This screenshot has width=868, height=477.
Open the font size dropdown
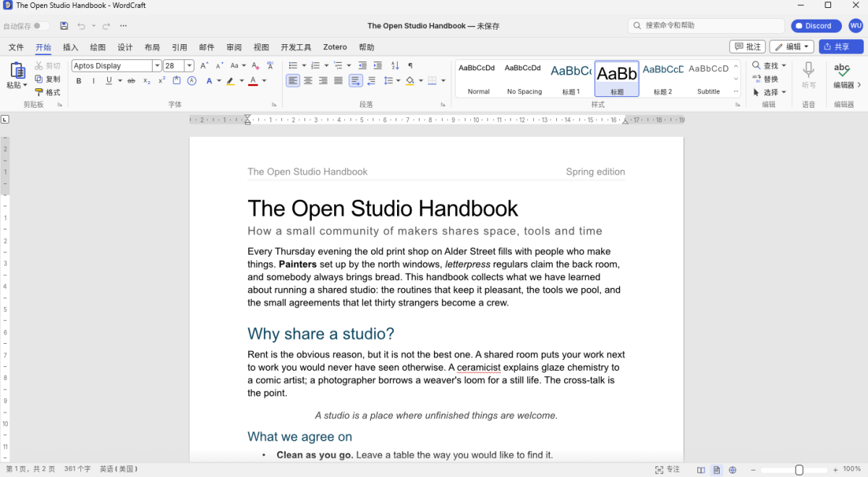pyautogui.click(x=190, y=66)
